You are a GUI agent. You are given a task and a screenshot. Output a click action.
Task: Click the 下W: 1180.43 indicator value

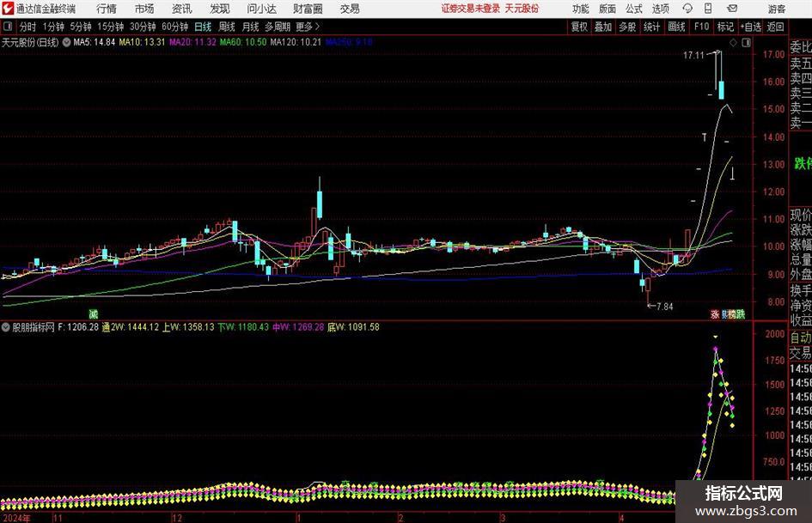click(x=243, y=327)
